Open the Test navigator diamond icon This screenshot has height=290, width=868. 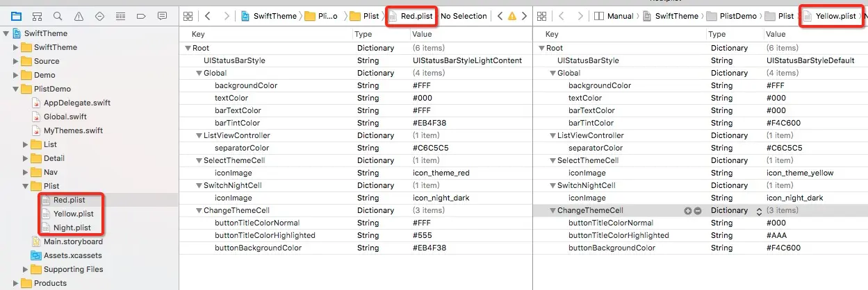(99, 16)
